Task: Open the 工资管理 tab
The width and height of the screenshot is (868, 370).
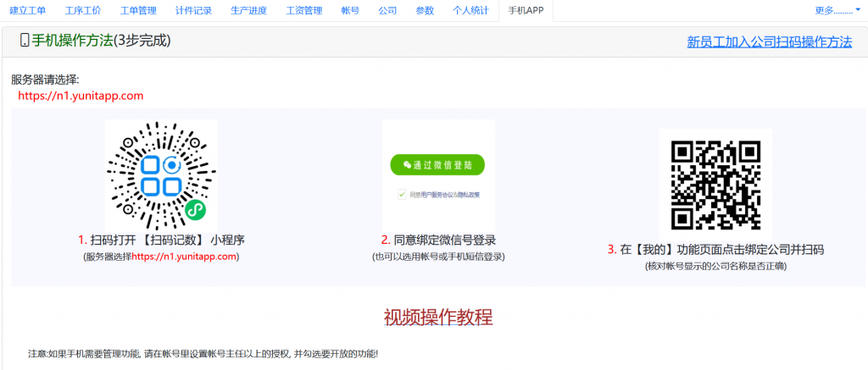Action: pos(304,10)
